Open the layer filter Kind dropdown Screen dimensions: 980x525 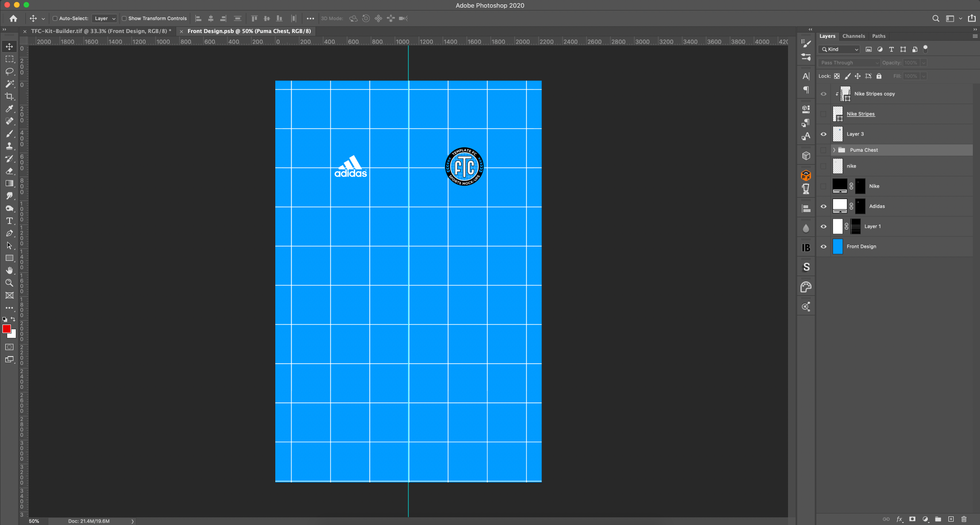click(840, 49)
